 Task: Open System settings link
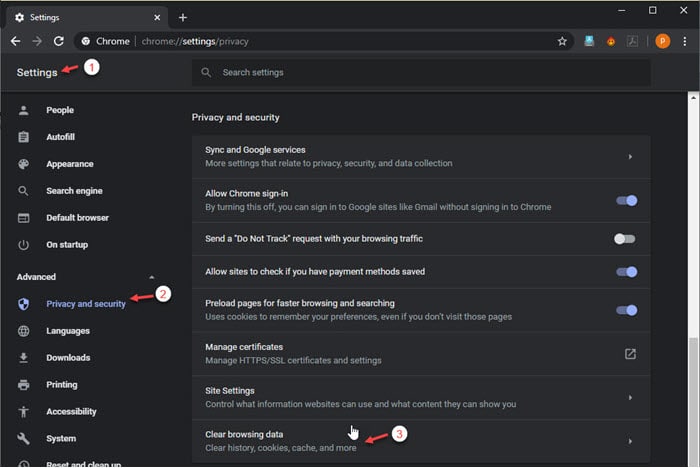click(x=61, y=439)
